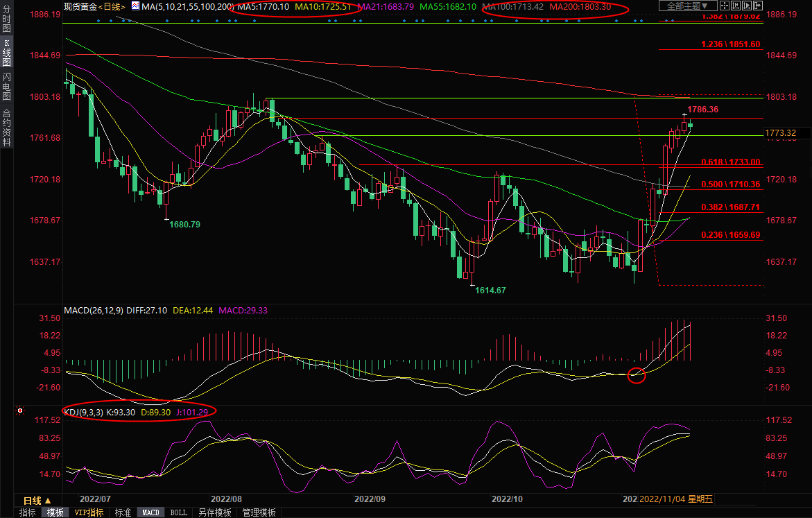Click the 另存模板 button

point(215,512)
